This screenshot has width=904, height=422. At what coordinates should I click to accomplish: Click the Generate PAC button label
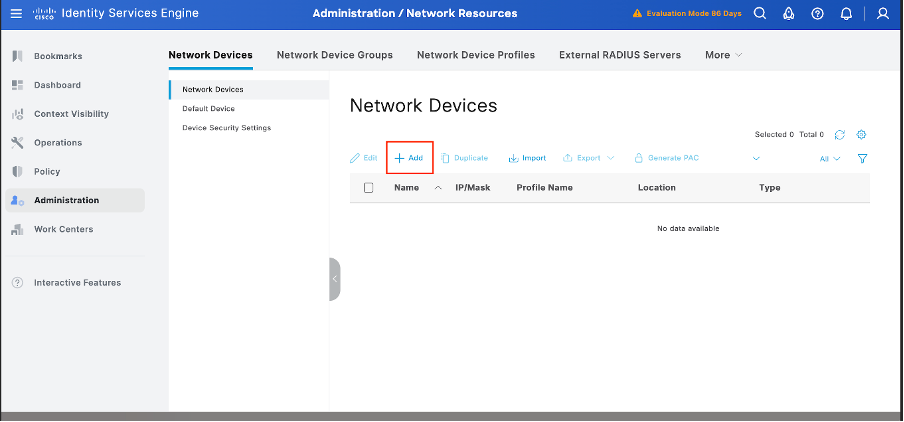(x=673, y=158)
